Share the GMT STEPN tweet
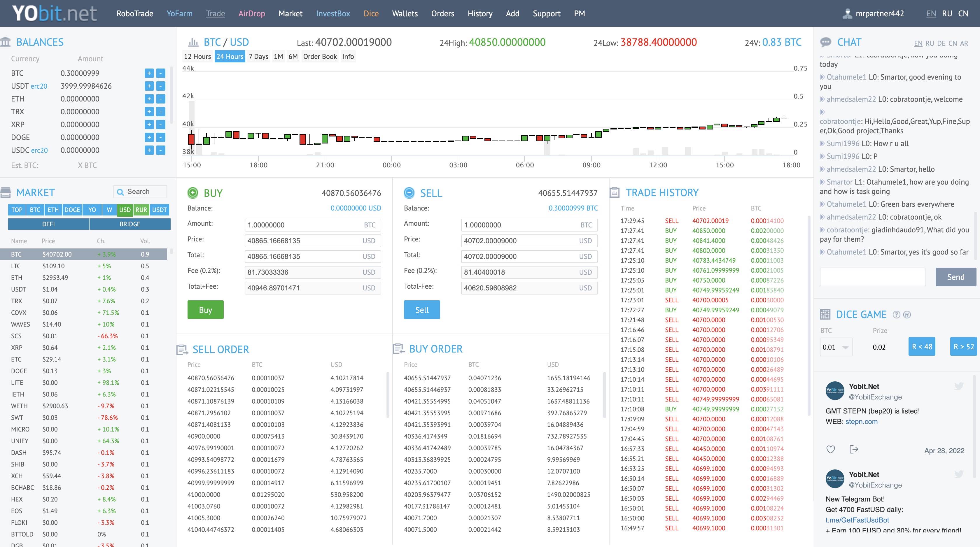The height and width of the screenshot is (547, 980). click(x=854, y=450)
